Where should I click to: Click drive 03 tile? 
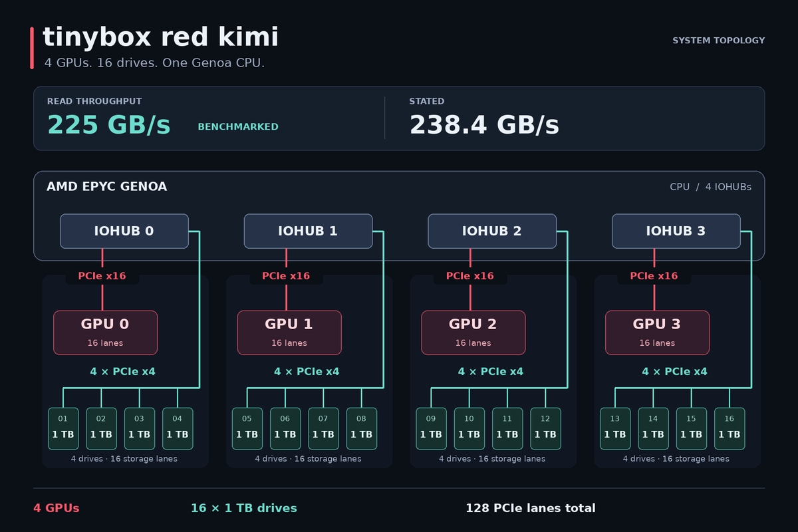(139, 428)
